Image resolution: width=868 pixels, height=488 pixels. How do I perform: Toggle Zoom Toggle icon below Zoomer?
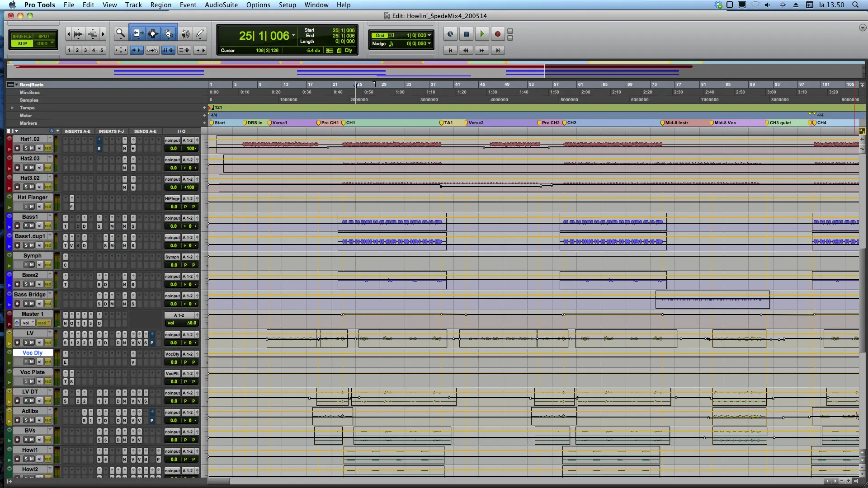pyautogui.click(x=121, y=50)
